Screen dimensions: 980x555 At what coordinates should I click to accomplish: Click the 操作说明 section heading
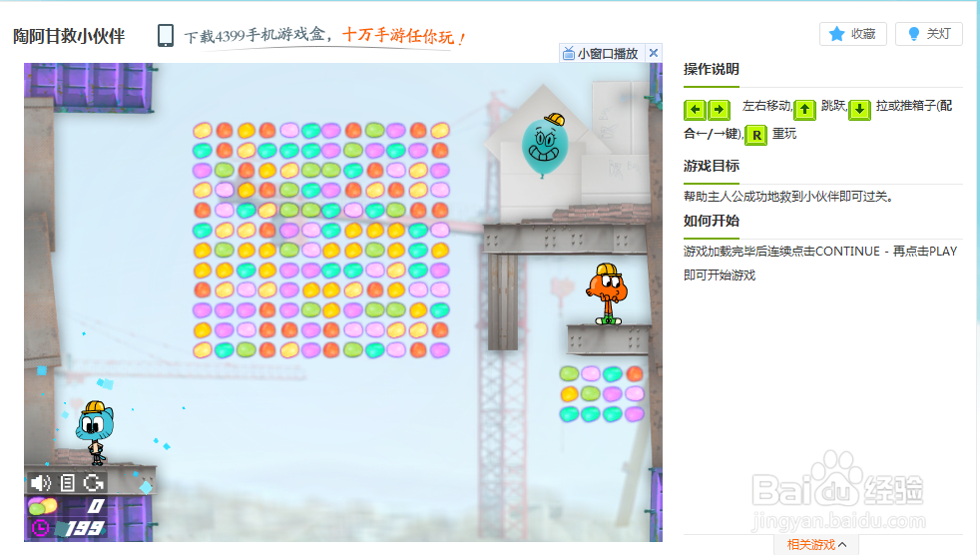tap(712, 69)
